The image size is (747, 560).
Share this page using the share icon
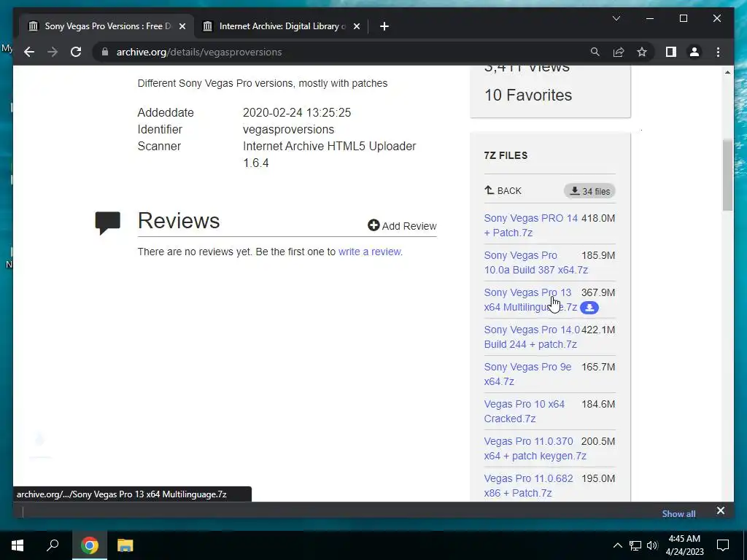point(619,52)
